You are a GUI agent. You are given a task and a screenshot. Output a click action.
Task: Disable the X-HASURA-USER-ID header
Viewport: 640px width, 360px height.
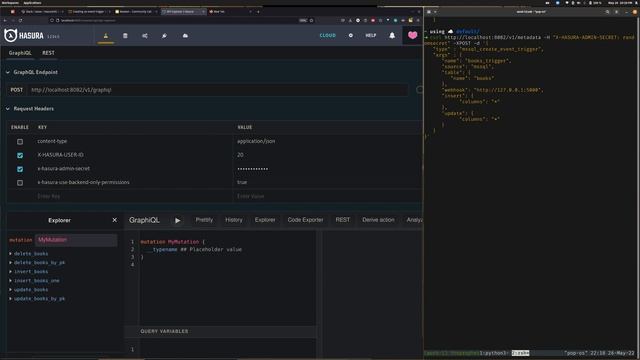(20, 155)
